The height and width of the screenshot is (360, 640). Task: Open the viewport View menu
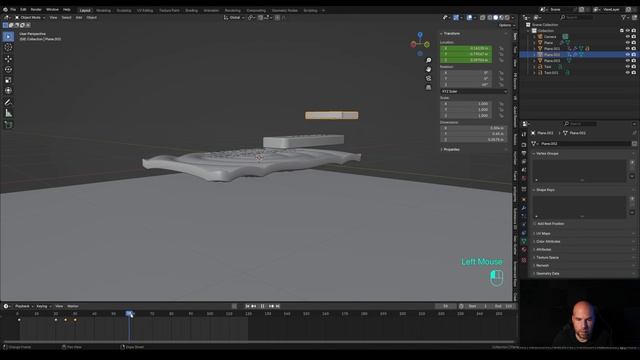click(53, 18)
